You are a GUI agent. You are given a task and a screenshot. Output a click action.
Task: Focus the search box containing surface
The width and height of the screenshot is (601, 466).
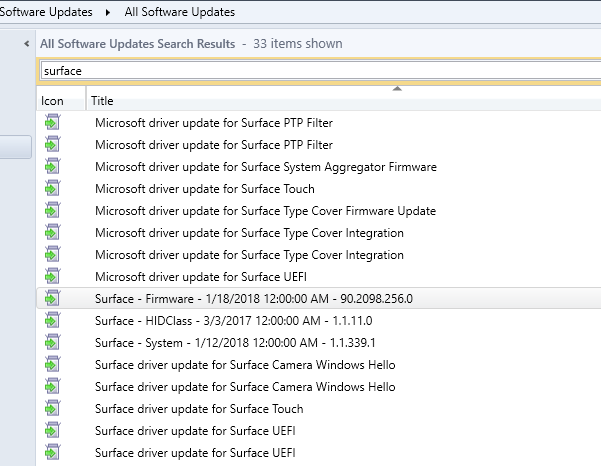pyautogui.click(x=321, y=71)
